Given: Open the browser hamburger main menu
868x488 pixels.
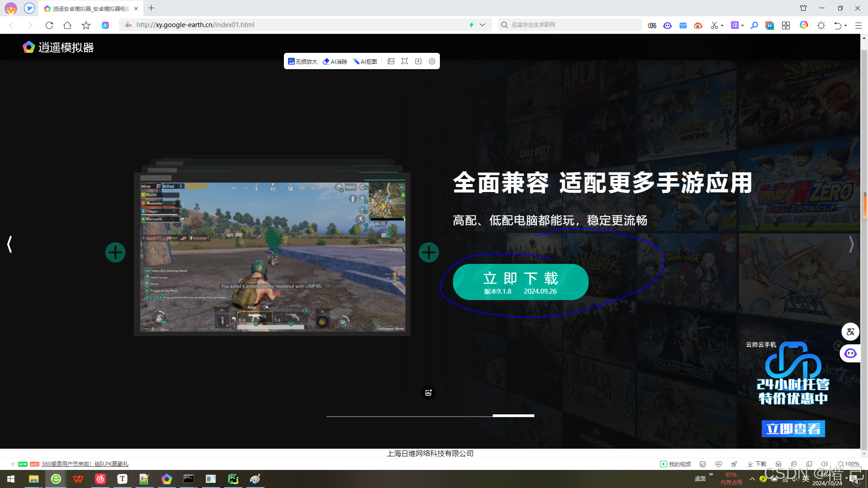Looking at the screenshot, I should click(858, 26).
